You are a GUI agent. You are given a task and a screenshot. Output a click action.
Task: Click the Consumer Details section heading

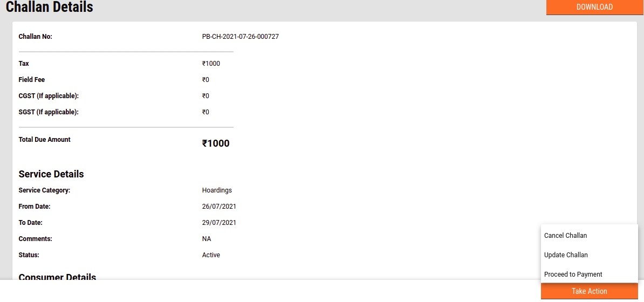coord(57,277)
